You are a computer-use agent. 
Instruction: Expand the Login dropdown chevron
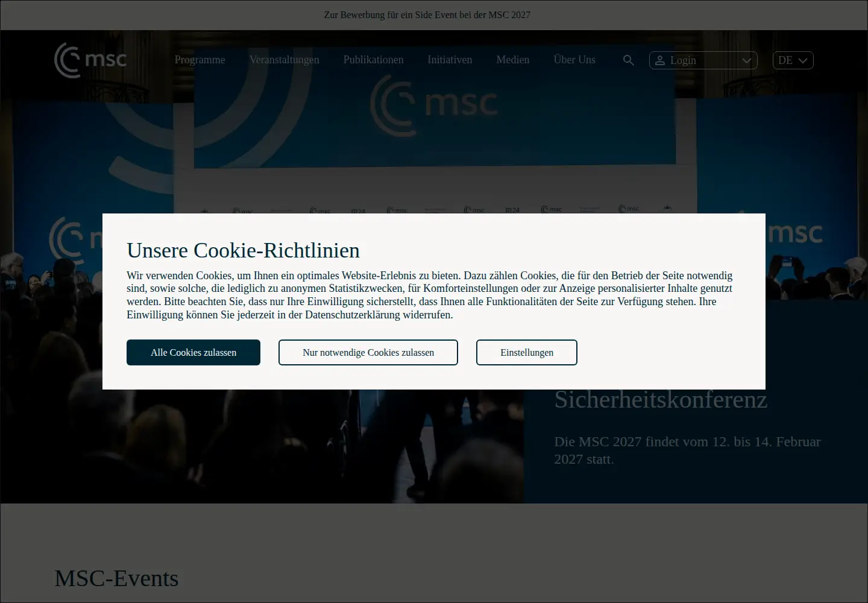(x=747, y=60)
